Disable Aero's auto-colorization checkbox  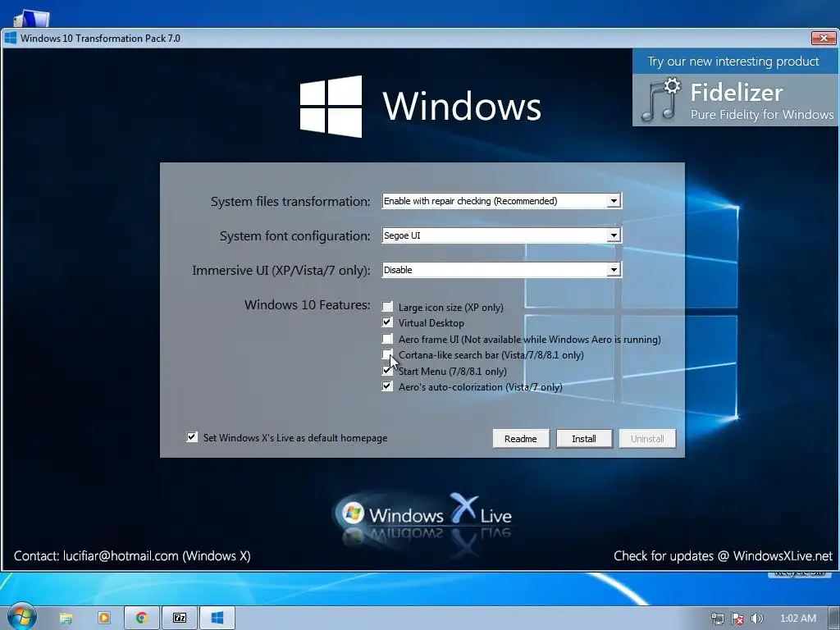point(387,386)
